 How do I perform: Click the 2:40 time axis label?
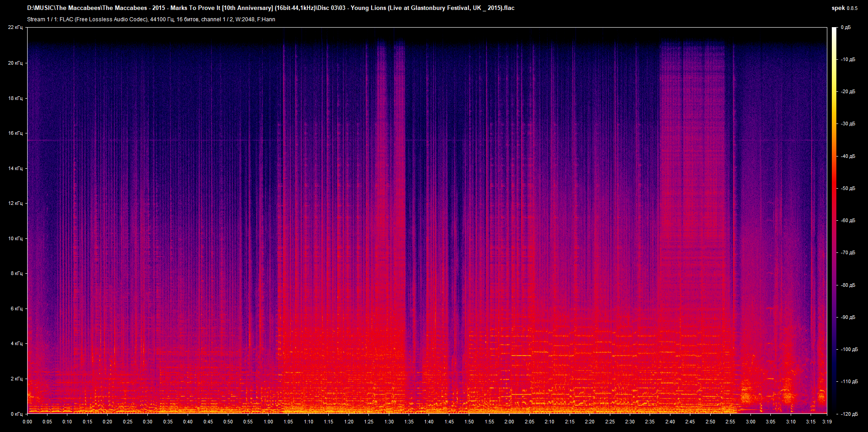(x=670, y=422)
